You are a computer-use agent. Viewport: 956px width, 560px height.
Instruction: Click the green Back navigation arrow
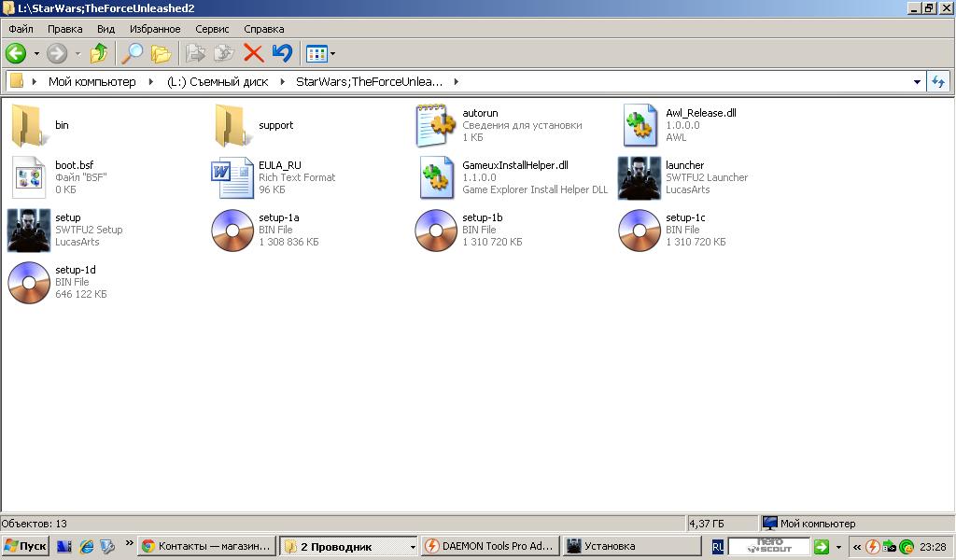[x=16, y=54]
